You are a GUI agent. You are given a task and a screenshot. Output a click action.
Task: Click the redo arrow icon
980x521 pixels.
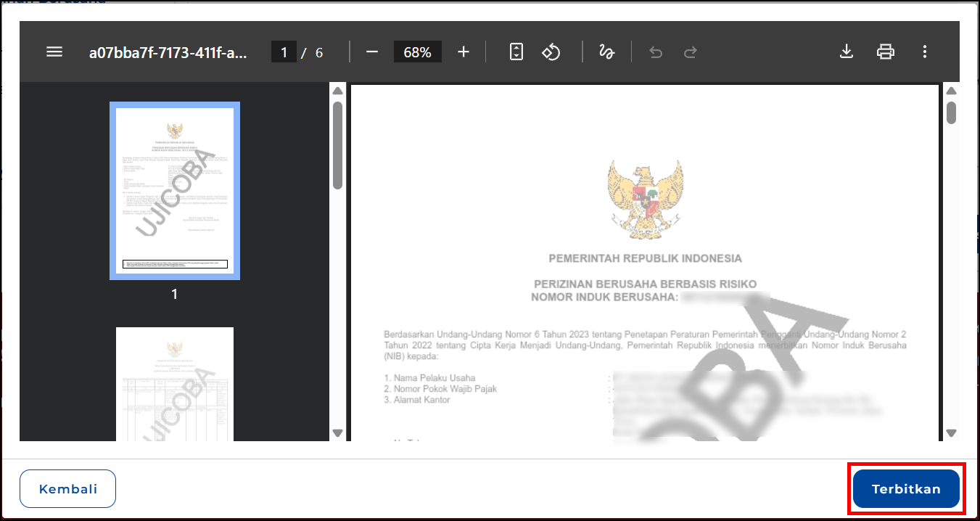coord(691,52)
